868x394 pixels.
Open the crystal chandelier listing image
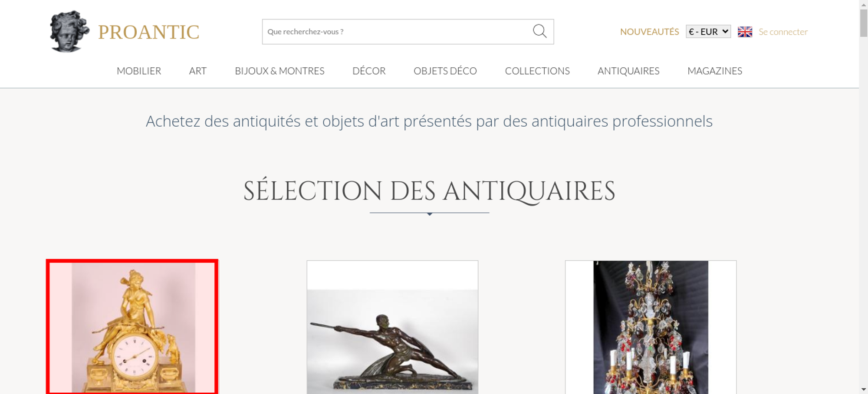click(651, 327)
